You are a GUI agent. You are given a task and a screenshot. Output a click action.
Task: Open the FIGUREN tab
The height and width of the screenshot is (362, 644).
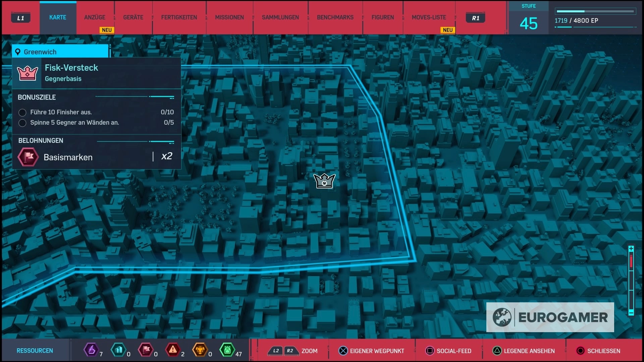click(x=383, y=17)
